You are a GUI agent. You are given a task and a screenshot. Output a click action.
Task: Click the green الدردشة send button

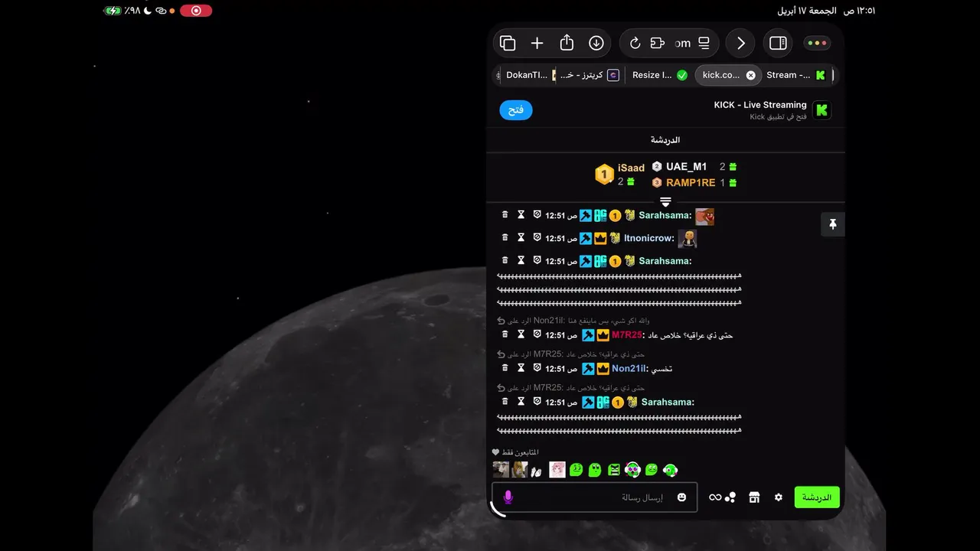(817, 497)
